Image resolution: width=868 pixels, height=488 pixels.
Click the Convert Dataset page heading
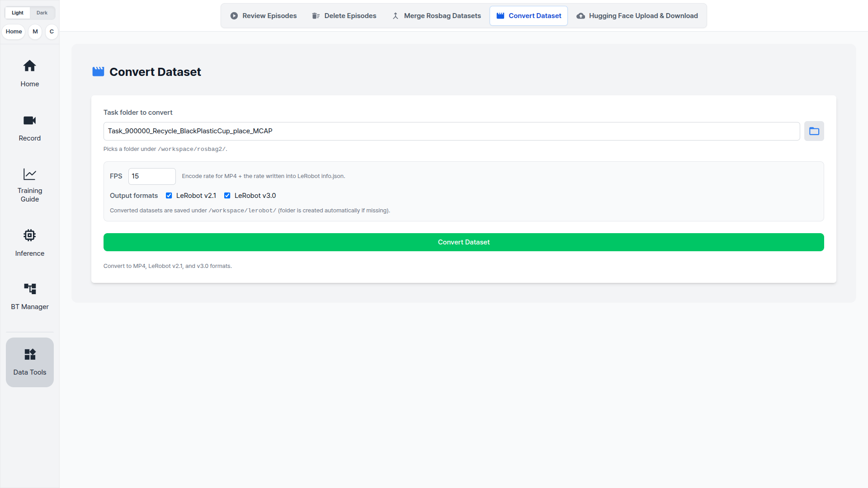pos(155,72)
